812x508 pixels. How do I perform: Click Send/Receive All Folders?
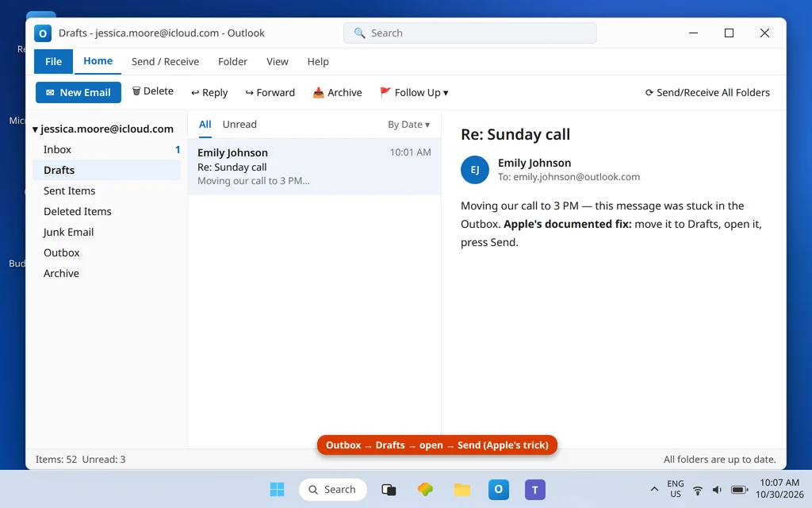pos(707,92)
